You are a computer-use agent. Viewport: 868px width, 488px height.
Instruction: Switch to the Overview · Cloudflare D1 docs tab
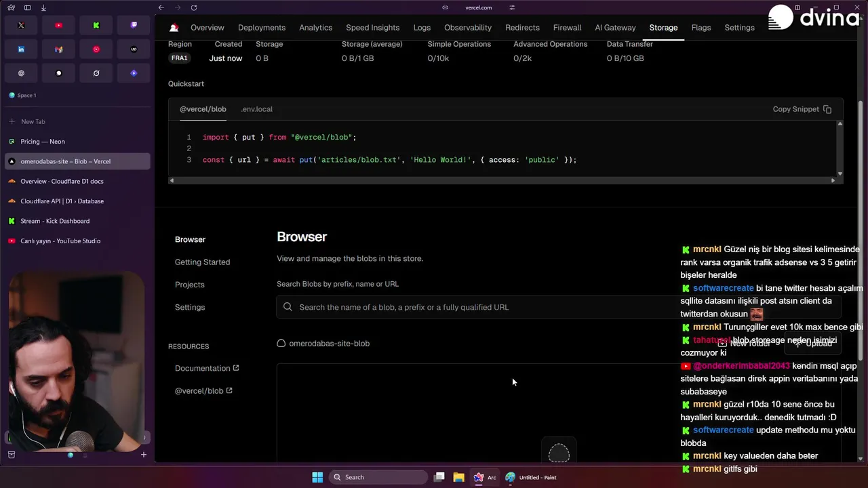(77, 181)
